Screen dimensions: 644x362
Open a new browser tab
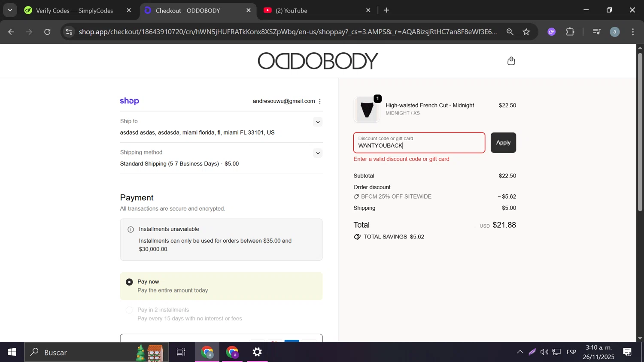386,10
